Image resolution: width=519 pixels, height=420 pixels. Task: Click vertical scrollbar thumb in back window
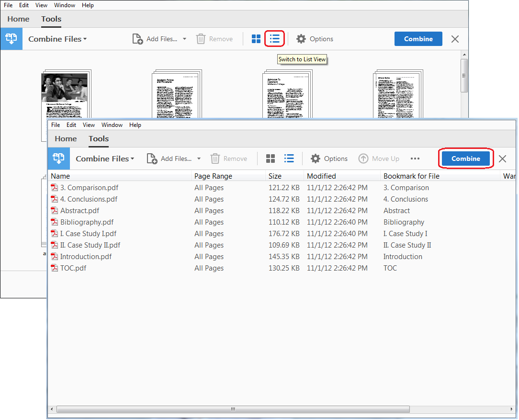coord(464,76)
